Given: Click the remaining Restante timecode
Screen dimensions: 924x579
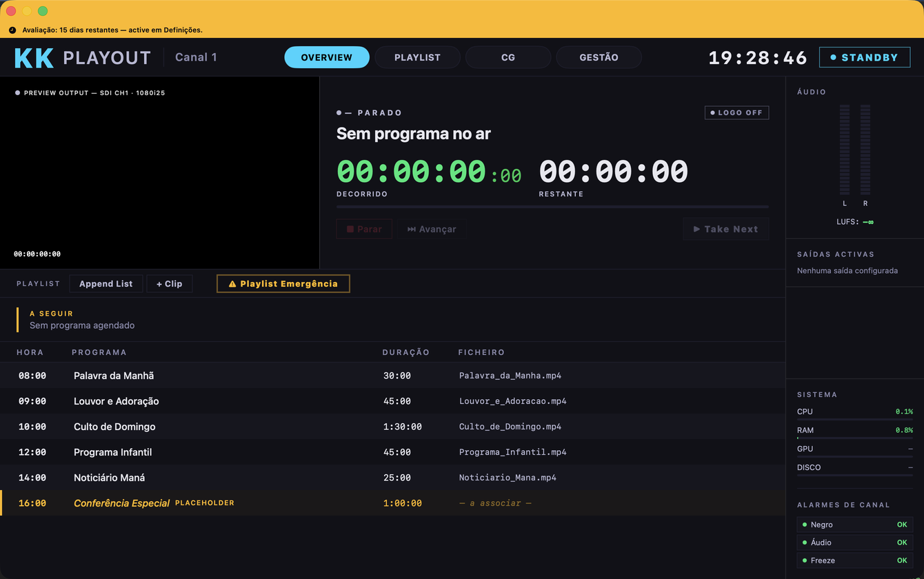Looking at the screenshot, I should pos(613,172).
